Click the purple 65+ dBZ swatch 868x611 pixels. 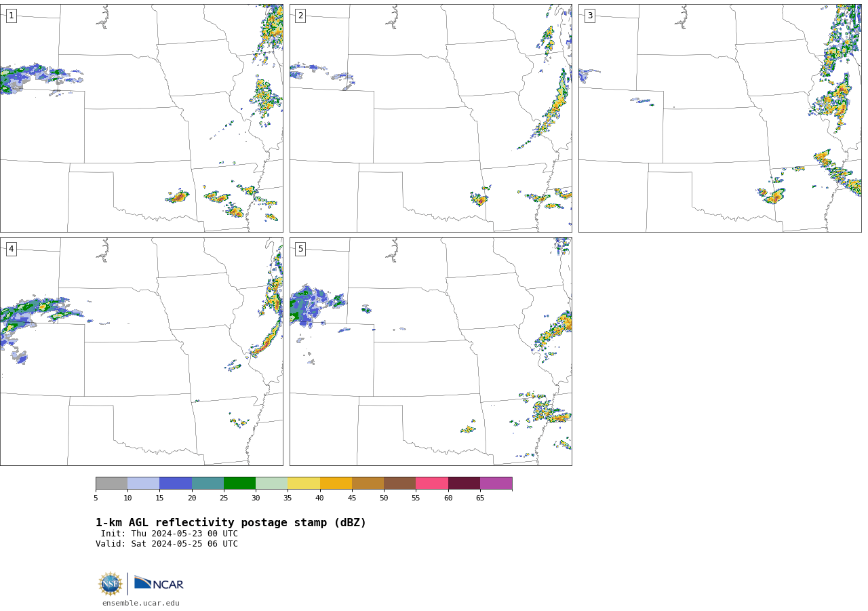pyautogui.click(x=496, y=483)
